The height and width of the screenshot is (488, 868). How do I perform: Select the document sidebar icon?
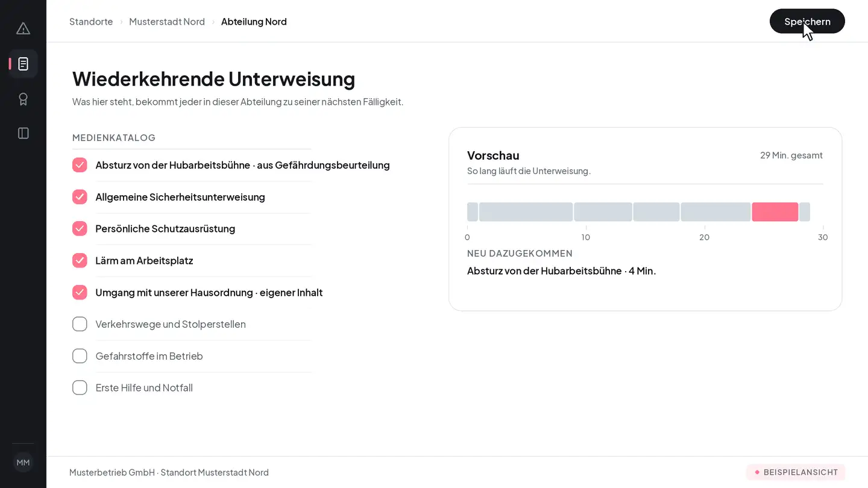pos(23,63)
